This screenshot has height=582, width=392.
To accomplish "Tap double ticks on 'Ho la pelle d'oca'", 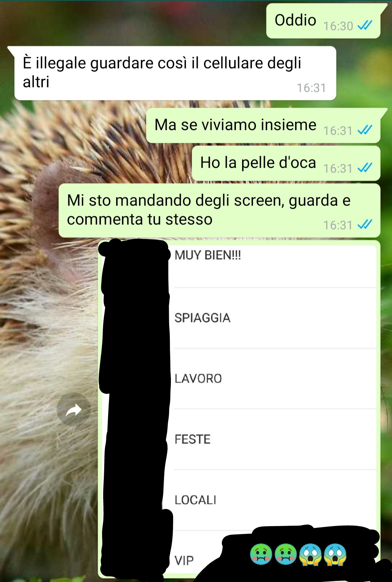I will [365, 168].
